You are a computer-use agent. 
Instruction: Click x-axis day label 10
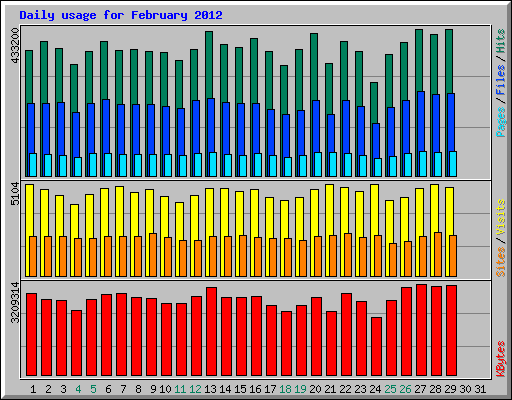[165, 389]
